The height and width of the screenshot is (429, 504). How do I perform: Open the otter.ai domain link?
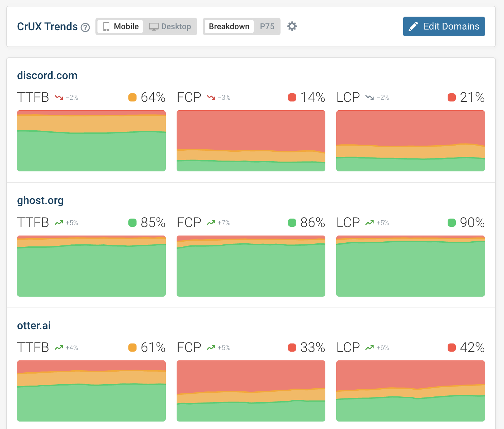(34, 325)
